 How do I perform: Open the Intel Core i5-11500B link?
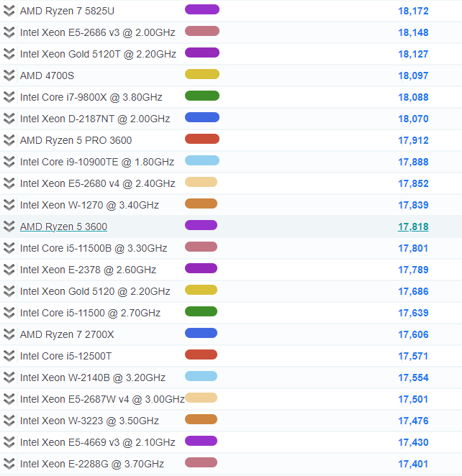[94, 248]
